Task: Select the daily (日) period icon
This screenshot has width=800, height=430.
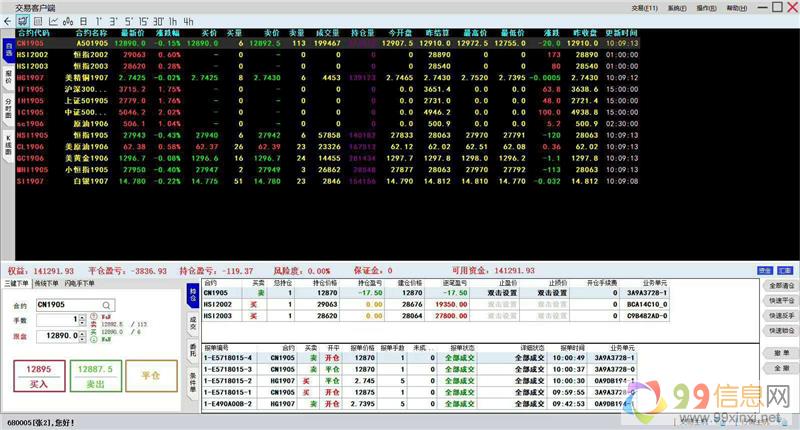Action: pyautogui.click(x=82, y=20)
